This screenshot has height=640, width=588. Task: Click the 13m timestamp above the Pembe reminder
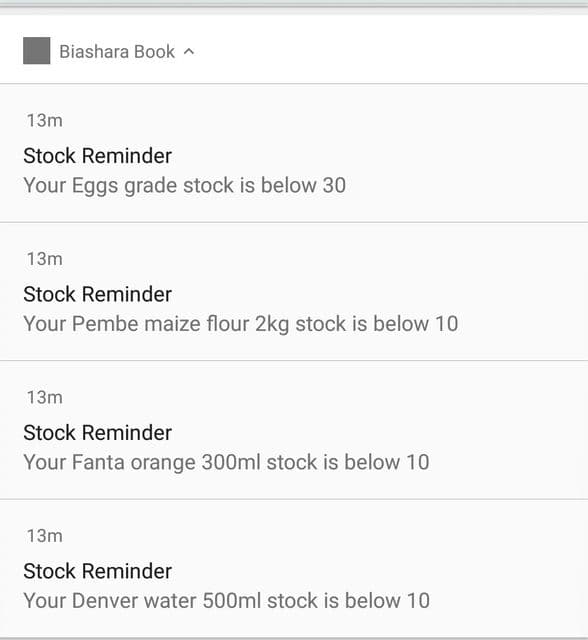(45, 259)
